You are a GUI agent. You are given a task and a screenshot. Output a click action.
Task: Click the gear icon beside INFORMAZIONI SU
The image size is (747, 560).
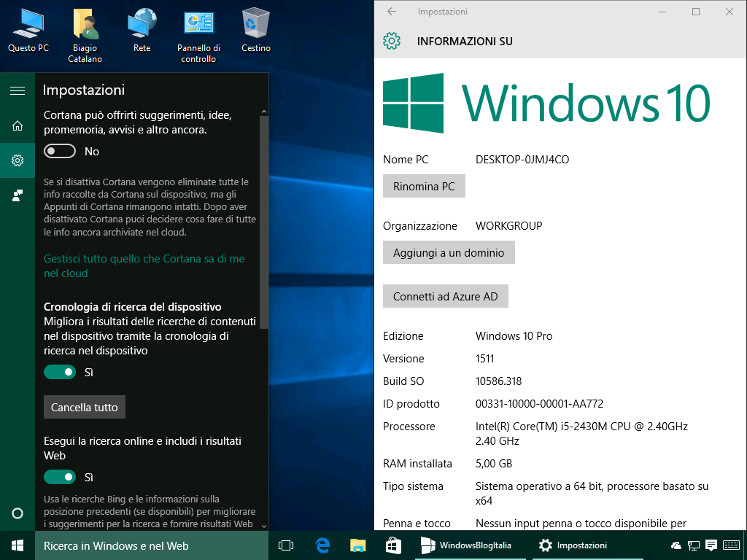click(x=392, y=41)
